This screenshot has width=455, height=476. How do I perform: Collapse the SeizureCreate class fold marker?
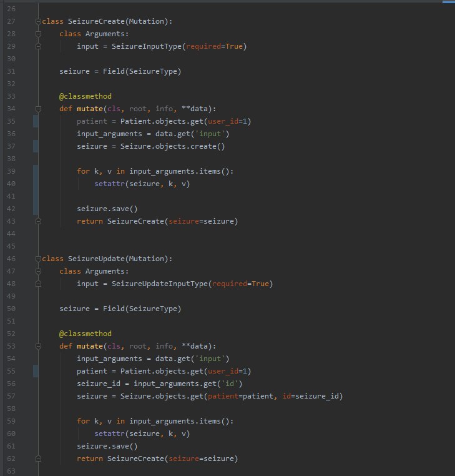click(x=38, y=22)
